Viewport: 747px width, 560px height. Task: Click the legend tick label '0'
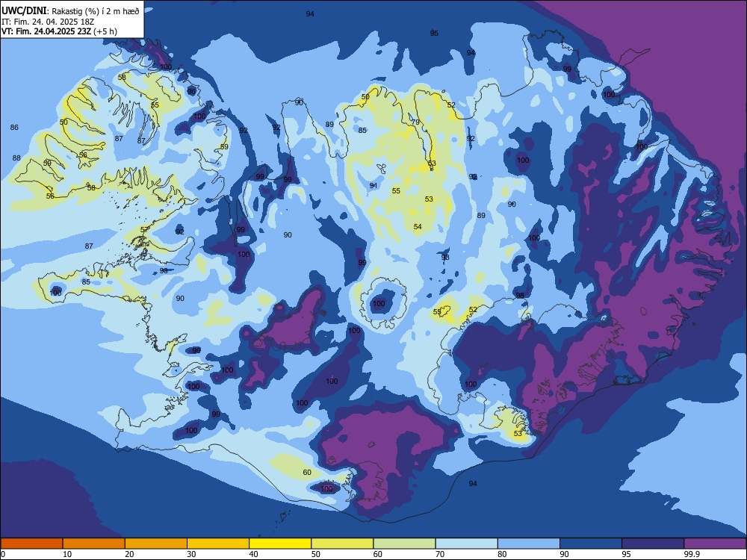(3, 554)
